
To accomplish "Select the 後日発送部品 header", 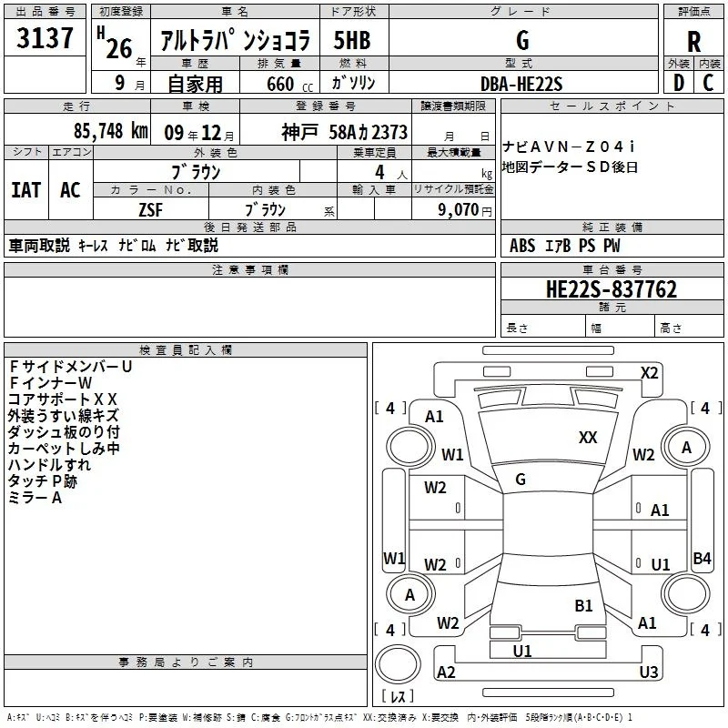I will click(249, 227).
